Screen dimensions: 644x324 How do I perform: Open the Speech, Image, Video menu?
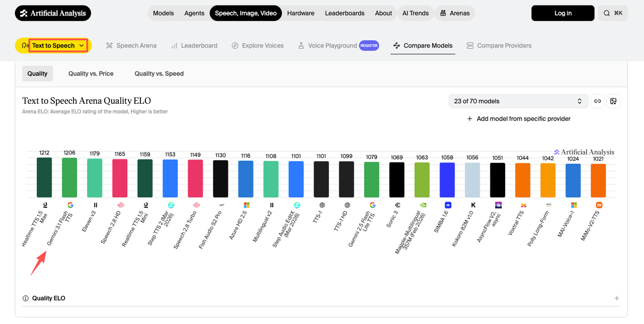[x=246, y=13]
